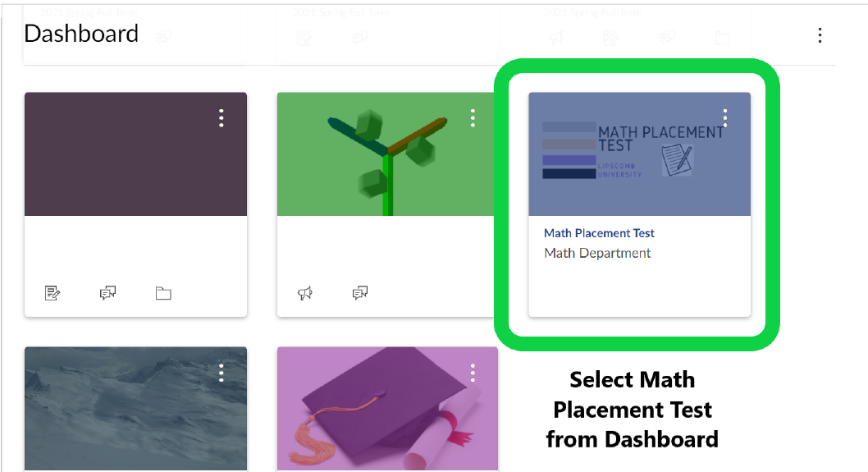
Task: Open assignments icon on dark purple card
Action: (52, 292)
